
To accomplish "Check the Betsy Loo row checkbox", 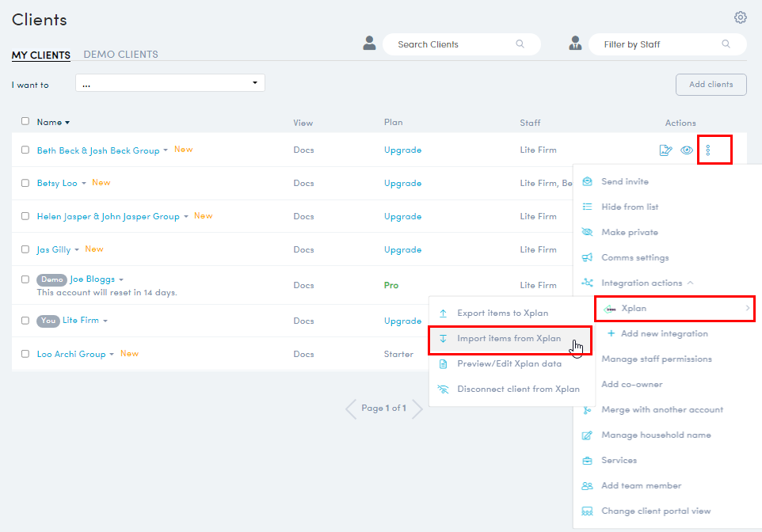I will point(25,183).
